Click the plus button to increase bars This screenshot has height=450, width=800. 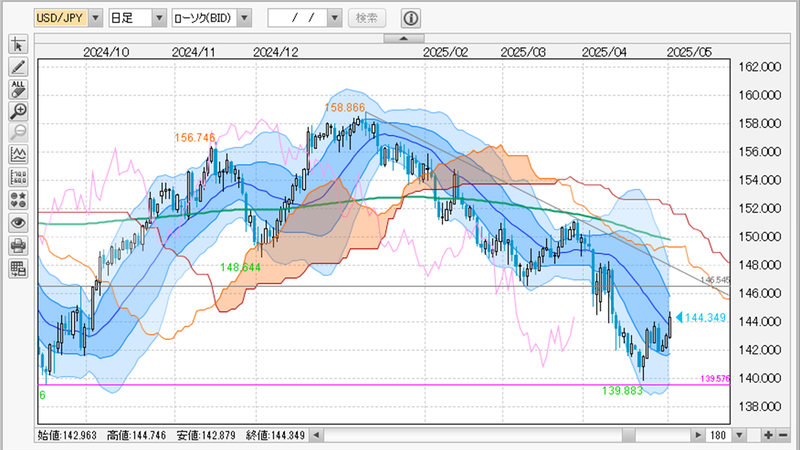point(767,436)
